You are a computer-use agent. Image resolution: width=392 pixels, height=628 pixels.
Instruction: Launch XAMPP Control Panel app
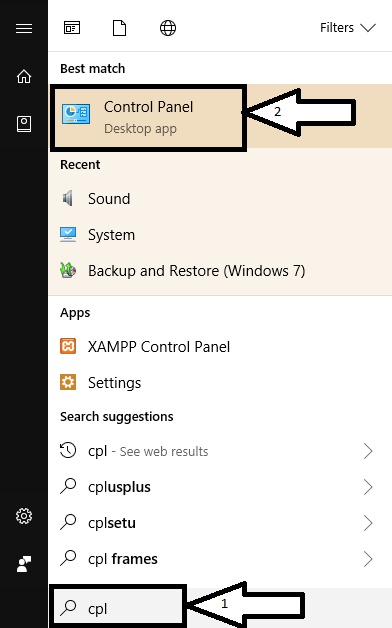(220, 347)
